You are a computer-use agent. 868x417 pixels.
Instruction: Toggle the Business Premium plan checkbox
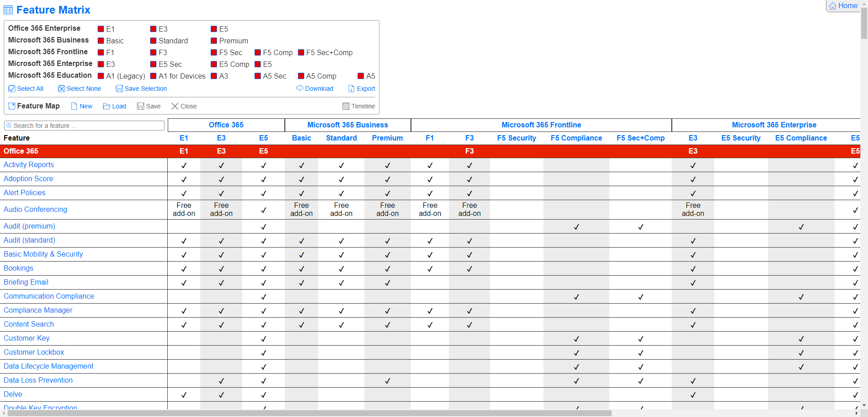click(214, 41)
